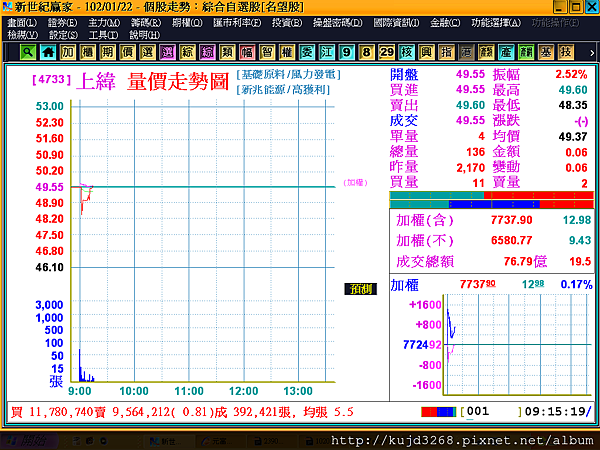Click the 0.17% index change value
600x450 pixels.
tap(576, 284)
